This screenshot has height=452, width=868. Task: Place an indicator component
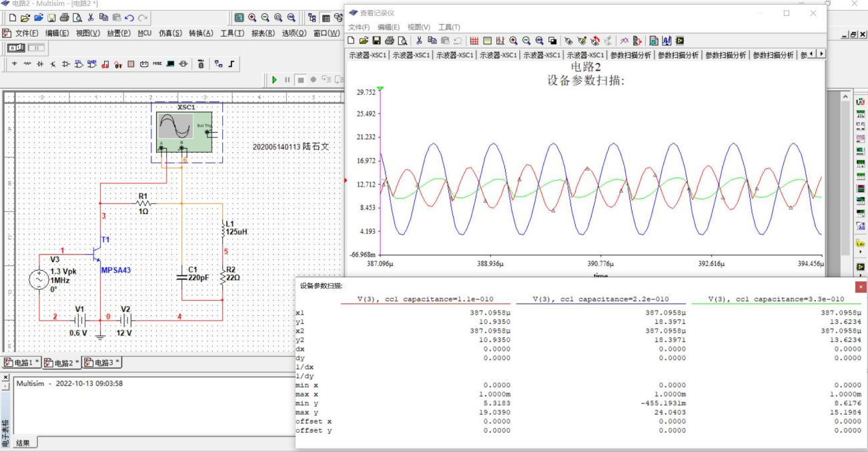131,63
